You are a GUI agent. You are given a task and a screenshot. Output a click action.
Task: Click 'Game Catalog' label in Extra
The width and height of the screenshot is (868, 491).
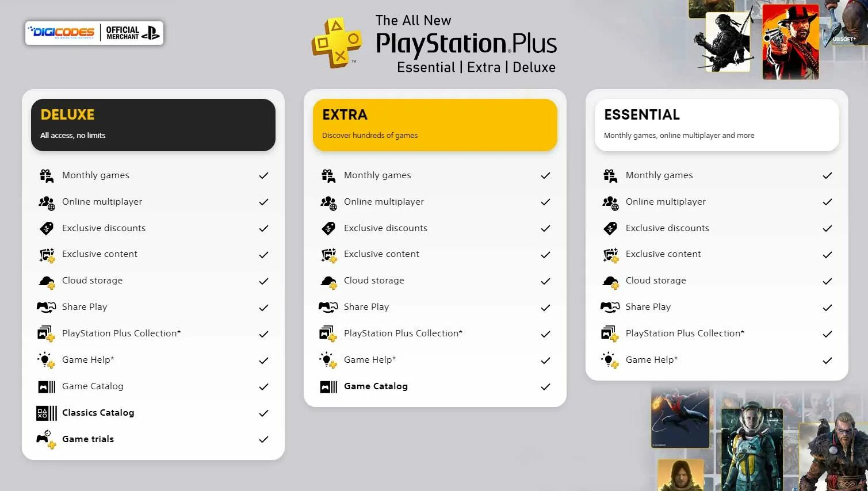click(x=376, y=386)
